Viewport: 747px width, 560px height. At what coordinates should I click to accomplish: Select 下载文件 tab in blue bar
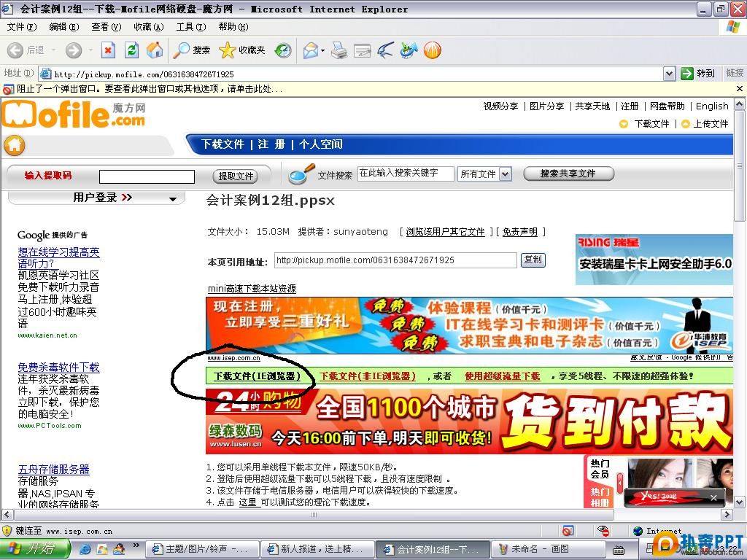222,144
